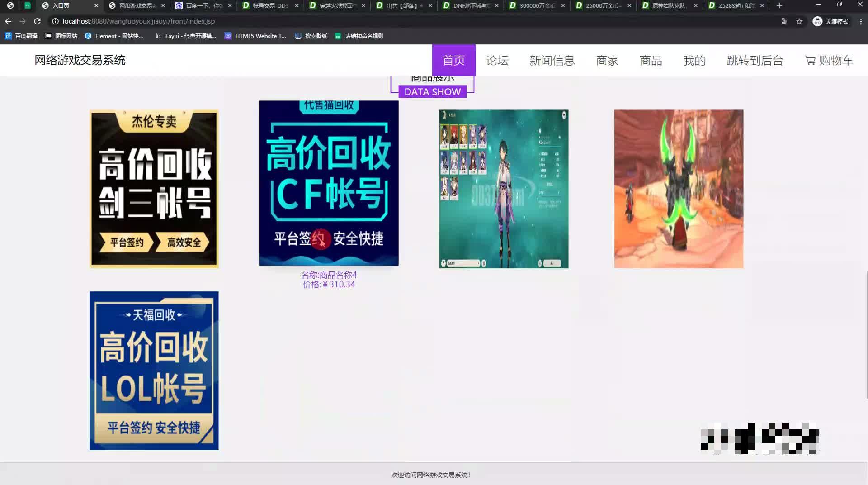Click the translate page icon

point(785,21)
